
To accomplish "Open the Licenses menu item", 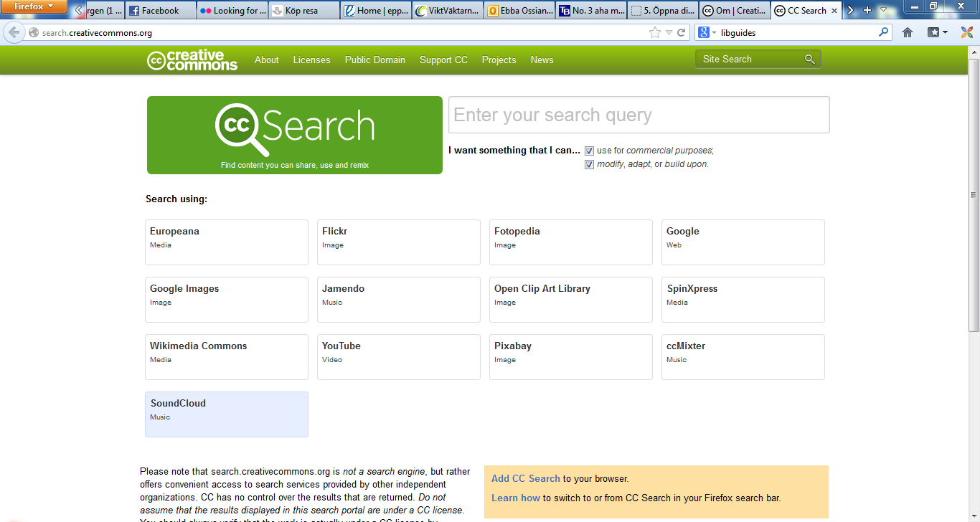I will pyautogui.click(x=311, y=60).
